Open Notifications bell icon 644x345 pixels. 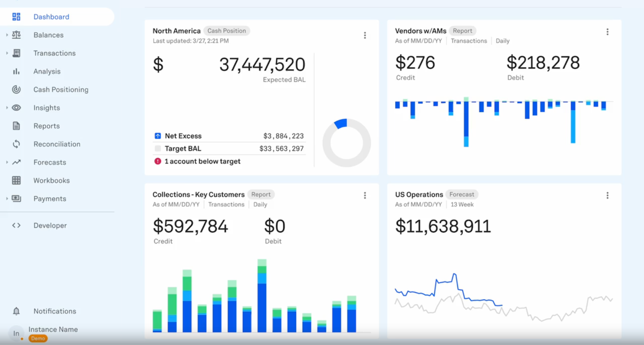click(16, 311)
